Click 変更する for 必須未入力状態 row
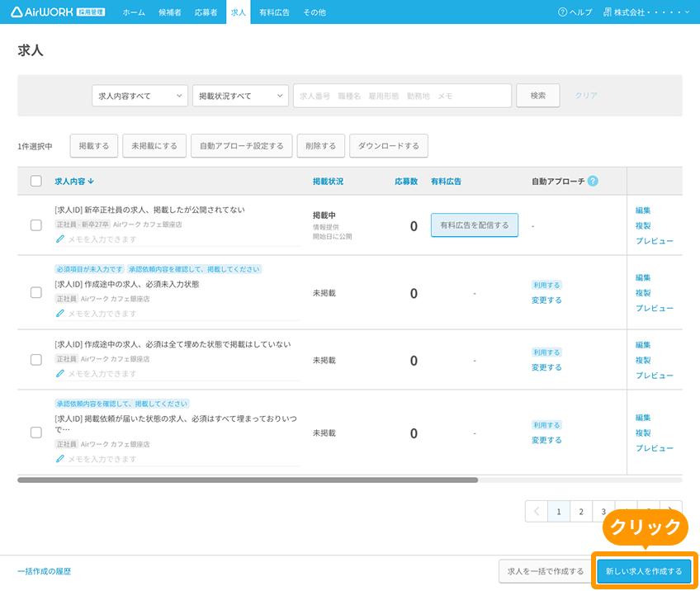This screenshot has height=591, width=700. click(546, 300)
